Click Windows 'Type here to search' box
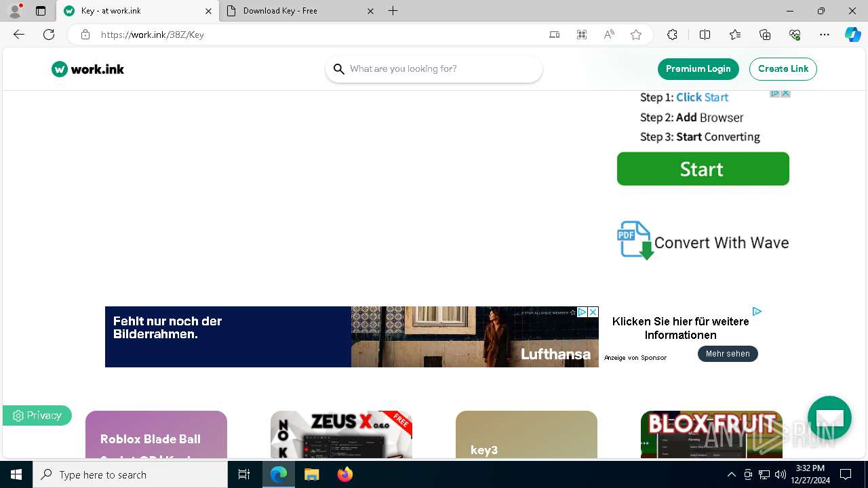868x488 pixels. tap(130, 474)
